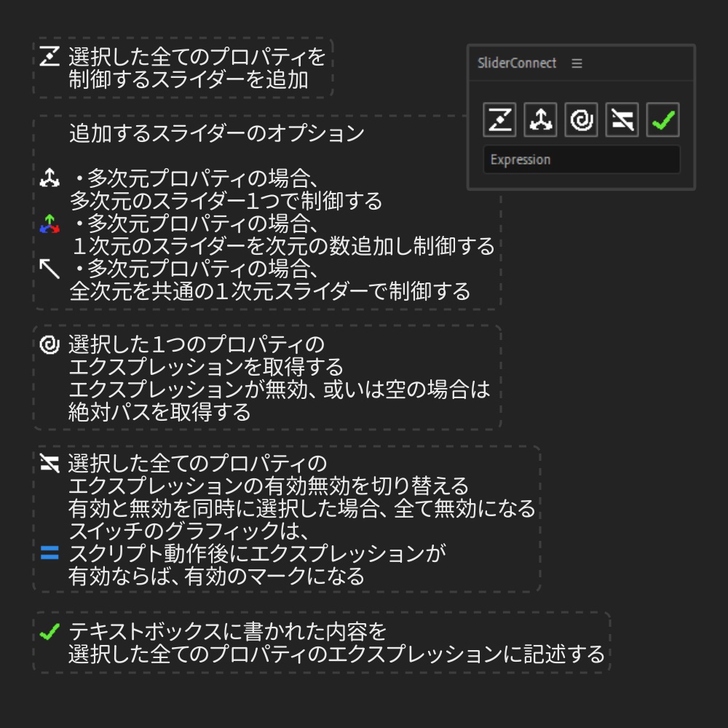The image size is (728, 728).
Task: Open the SliderConnect hamburger menu
Action: coord(576,63)
